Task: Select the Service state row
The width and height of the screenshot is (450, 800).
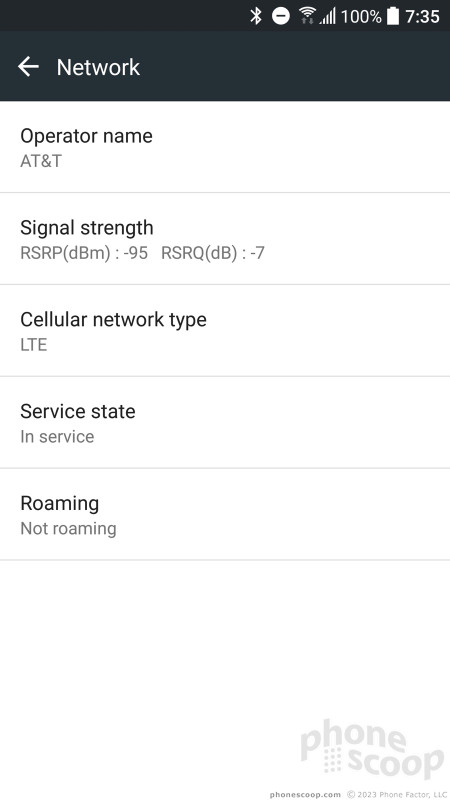Action: click(x=225, y=422)
